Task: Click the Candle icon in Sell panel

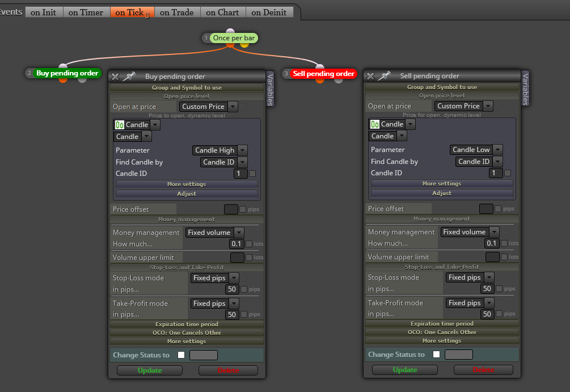Action: (375, 124)
